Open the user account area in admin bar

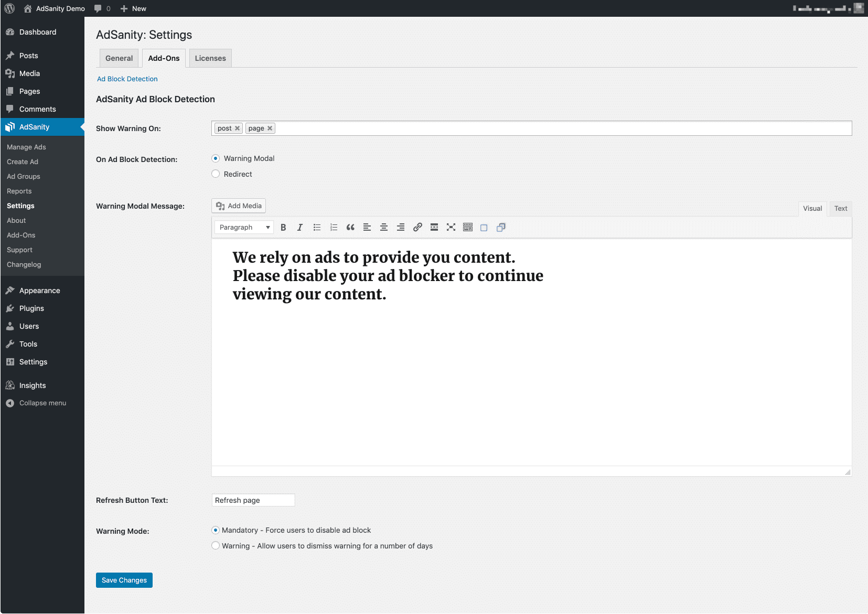coord(828,8)
